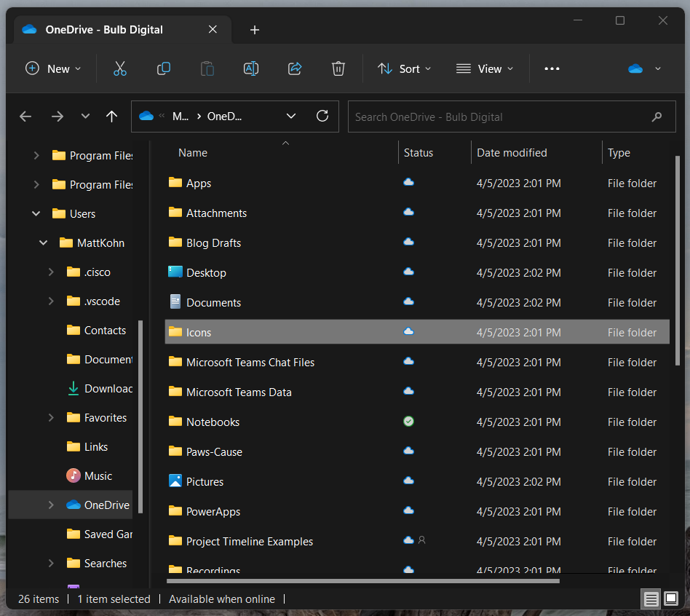Click the Downloads arrow icon in navigation pane
The height and width of the screenshot is (616, 690).
[73, 388]
